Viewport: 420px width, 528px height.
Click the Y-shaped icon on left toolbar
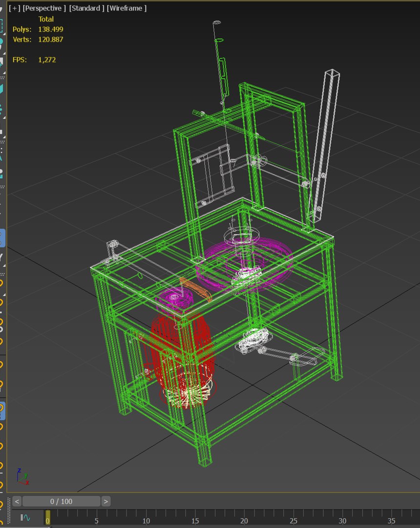pyautogui.click(x=1, y=258)
